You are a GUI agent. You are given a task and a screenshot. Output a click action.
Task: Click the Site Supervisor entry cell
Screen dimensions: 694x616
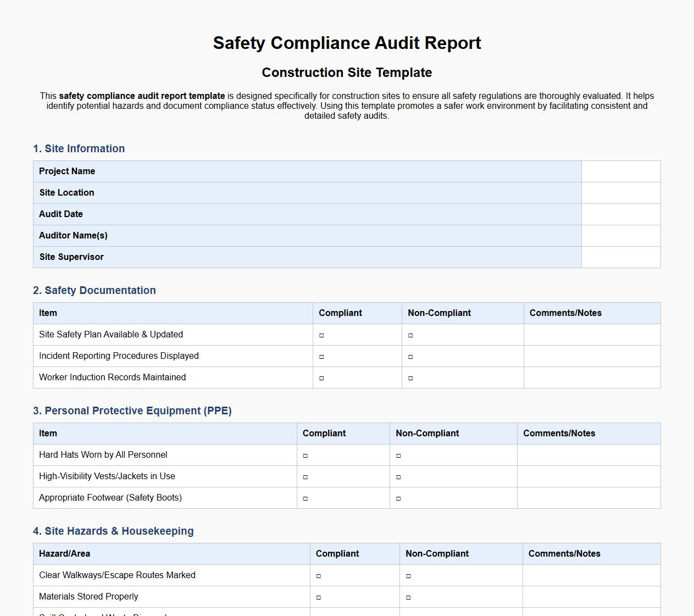coord(620,257)
